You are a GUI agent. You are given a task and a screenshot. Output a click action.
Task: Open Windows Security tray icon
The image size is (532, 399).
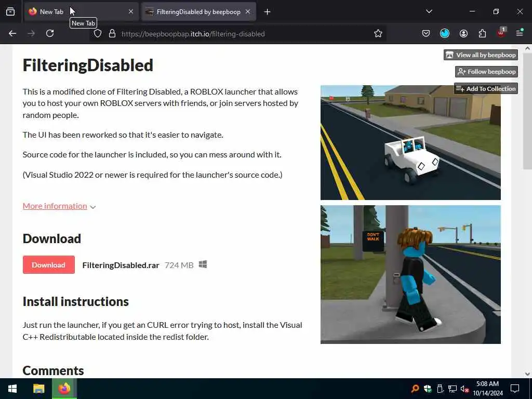coord(428,389)
